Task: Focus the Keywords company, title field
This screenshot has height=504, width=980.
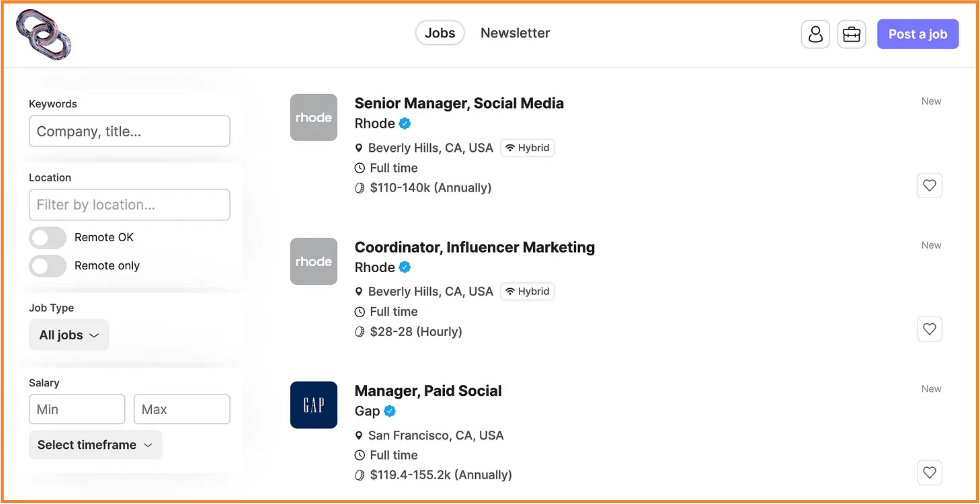Action: click(129, 131)
